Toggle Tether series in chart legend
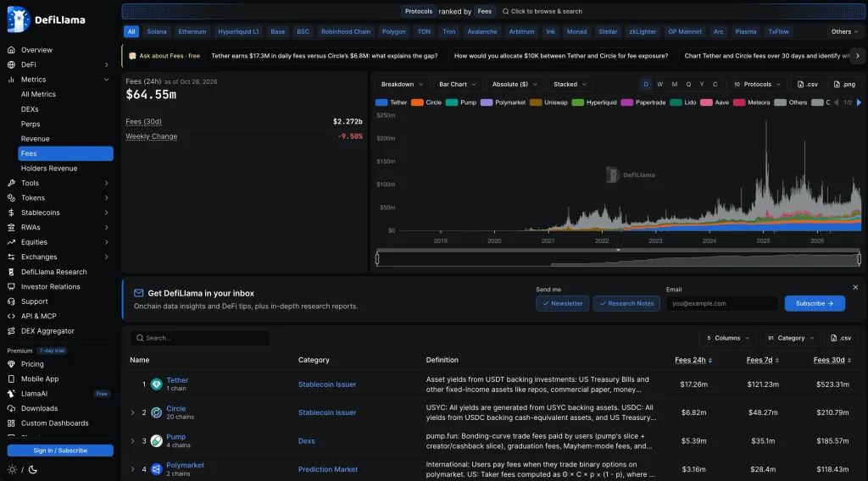The image size is (868, 481). click(392, 102)
